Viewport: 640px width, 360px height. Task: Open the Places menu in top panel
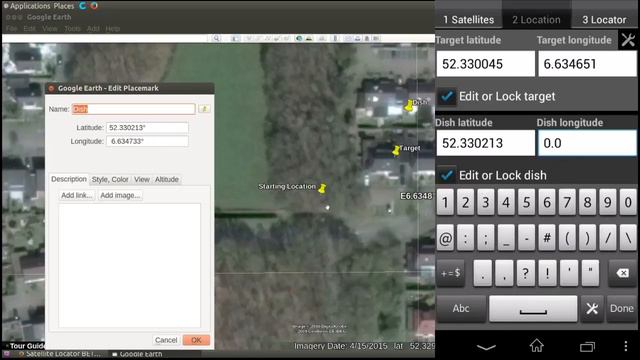pyautogui.click(x=64, y=6)
